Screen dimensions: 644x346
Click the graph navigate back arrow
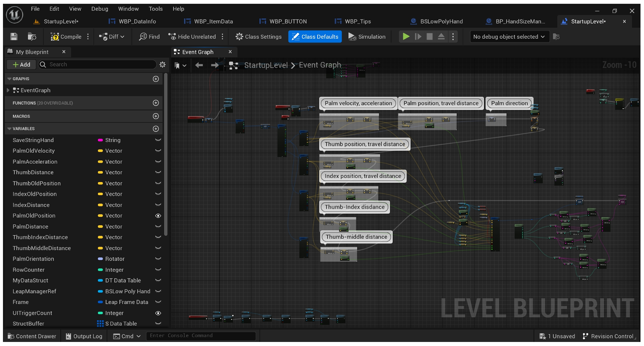tap(199, 65)
